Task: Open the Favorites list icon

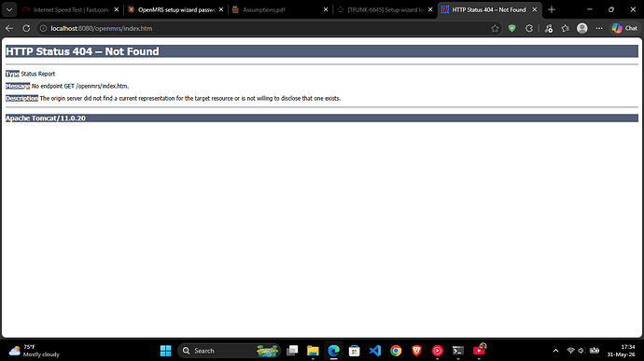Action: click(566, 28)
